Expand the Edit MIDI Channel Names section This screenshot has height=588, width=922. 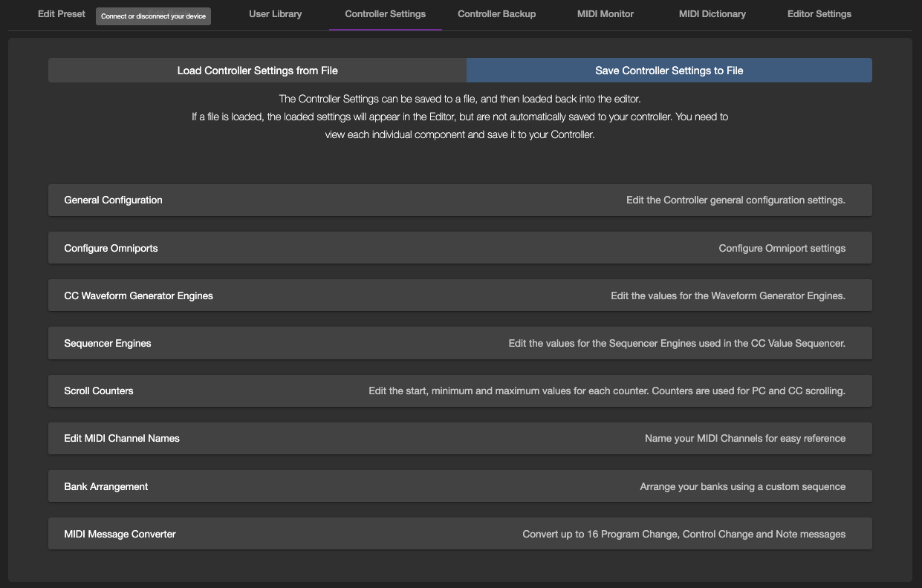(122, 438)
